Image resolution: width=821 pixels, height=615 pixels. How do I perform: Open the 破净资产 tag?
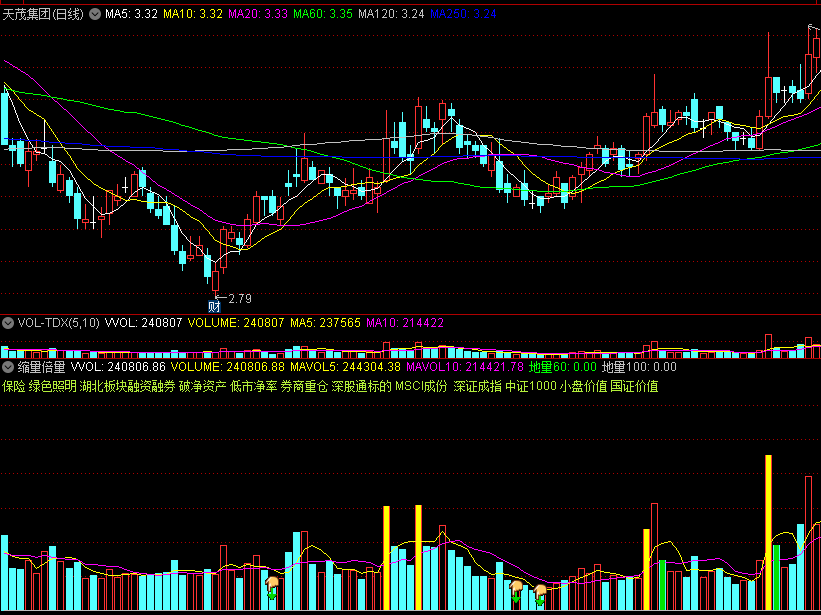pyautogui.click(x=203, y=387)
